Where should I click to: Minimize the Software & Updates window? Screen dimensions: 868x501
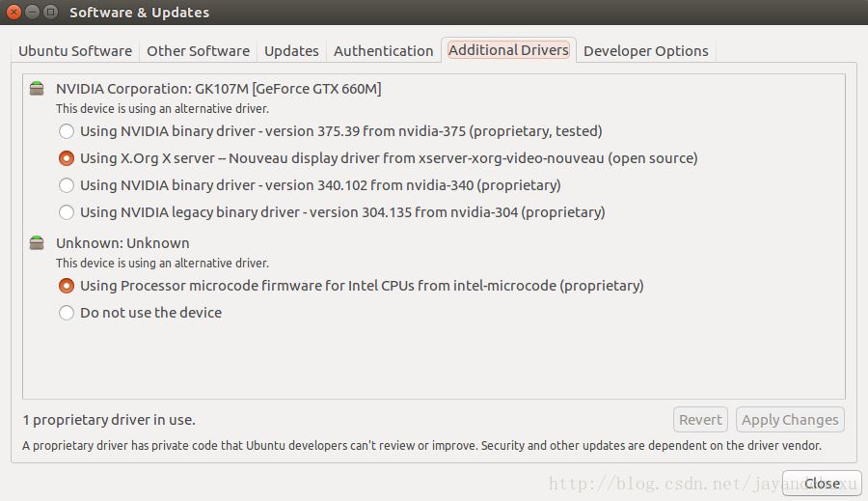pos(32,12)
